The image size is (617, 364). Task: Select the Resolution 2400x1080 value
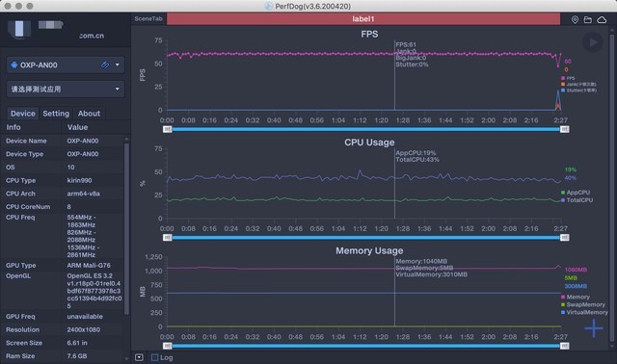click(x=84, y=329)
